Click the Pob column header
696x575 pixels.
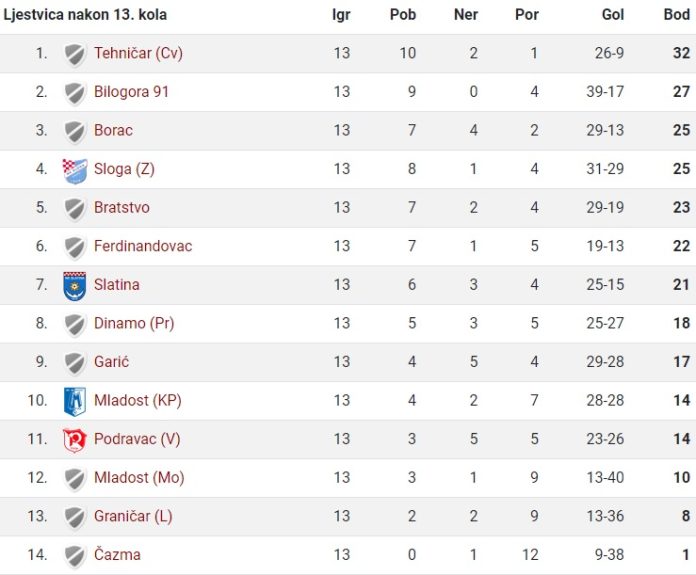(403, 15)
